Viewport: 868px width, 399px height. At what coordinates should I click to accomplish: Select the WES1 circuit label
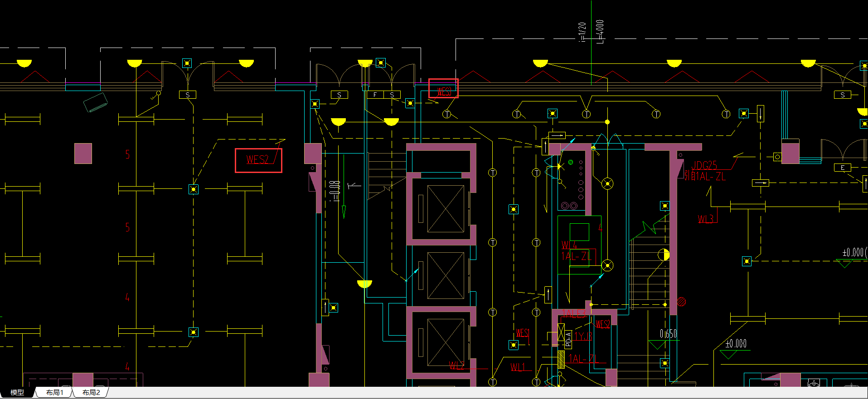522,333
